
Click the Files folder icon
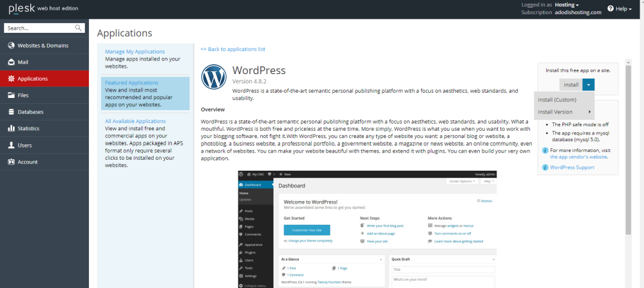coord(11,95)
